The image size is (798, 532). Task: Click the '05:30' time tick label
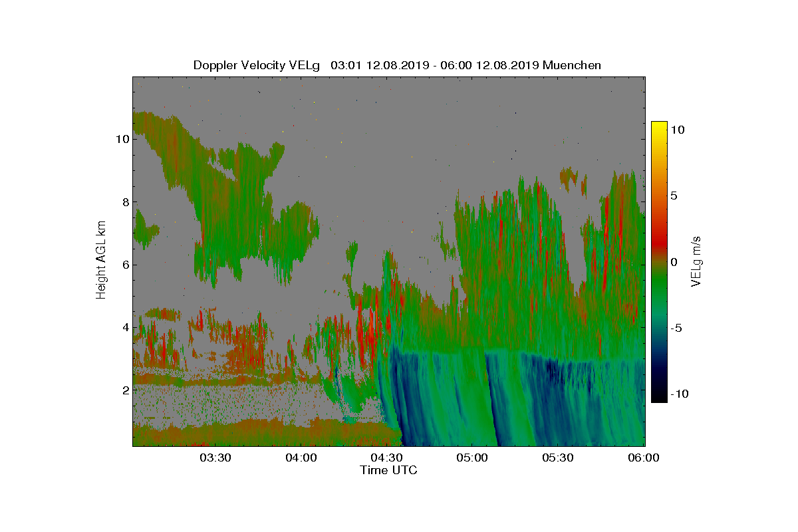558,458
